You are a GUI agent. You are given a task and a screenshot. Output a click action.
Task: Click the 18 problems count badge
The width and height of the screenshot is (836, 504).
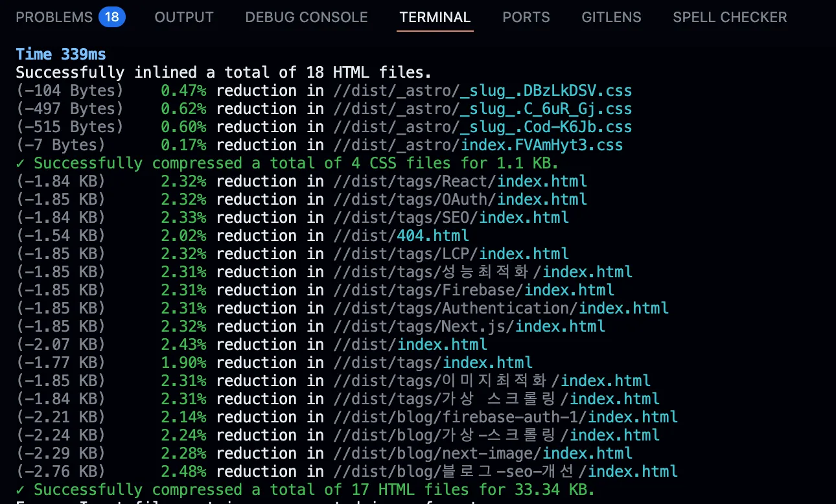tap(112, 17)
